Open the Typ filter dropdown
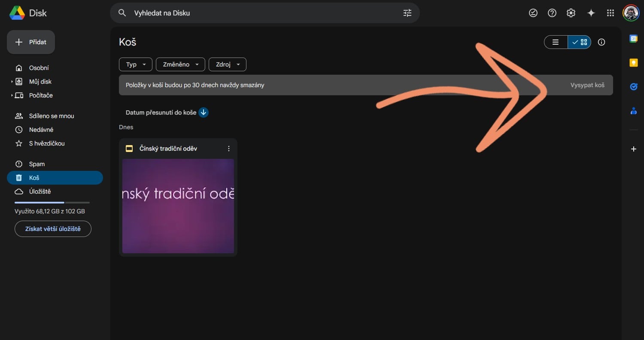The height and width of the screenshot is (340, 644). click(x=136, y=64)
